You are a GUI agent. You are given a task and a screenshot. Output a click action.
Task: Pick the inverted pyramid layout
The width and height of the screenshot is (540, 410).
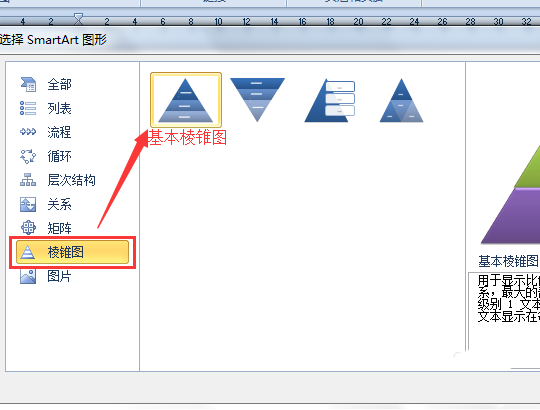click(x=257, y=100)
